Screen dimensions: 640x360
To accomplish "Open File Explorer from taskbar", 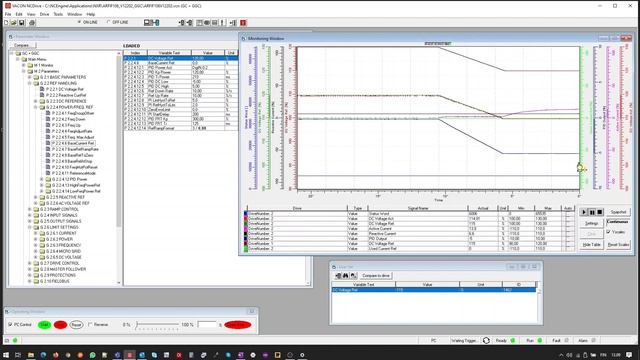I will click(31, 355).
